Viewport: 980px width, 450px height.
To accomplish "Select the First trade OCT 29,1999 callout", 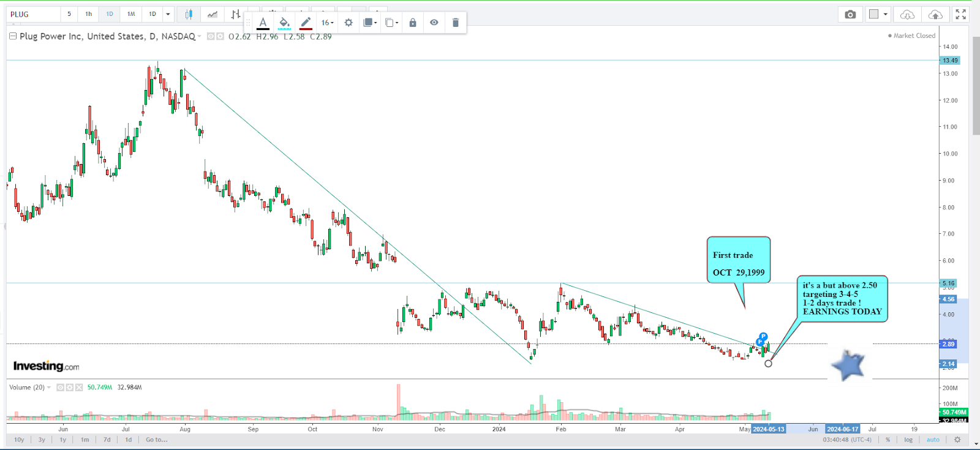I will point(739,260).
